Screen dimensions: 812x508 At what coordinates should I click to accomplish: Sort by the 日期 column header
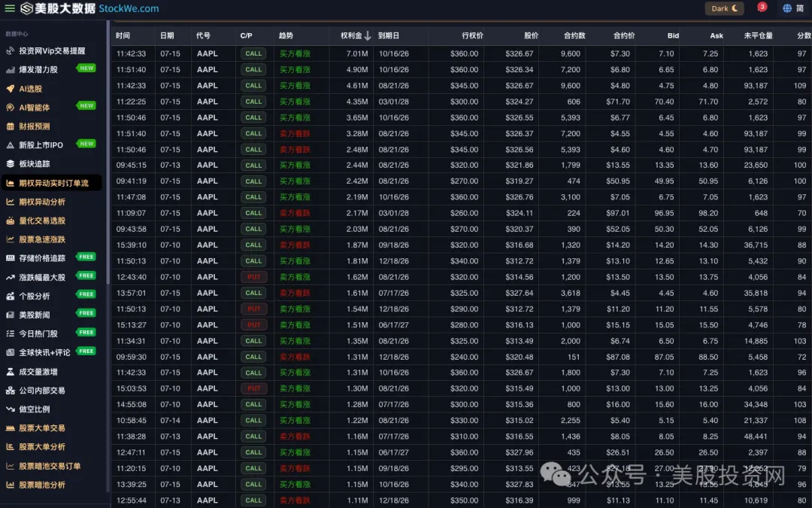[x=167, y=36]
